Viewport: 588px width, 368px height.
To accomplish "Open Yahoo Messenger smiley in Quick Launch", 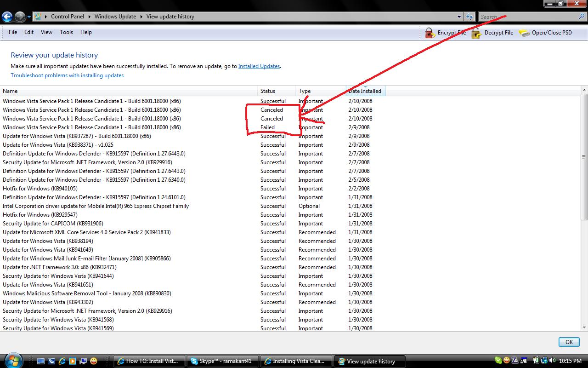I will (x=94, y=361).
